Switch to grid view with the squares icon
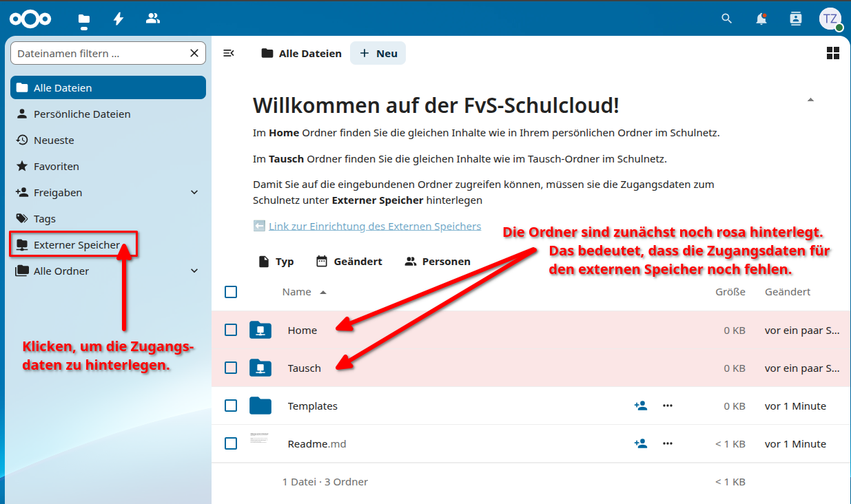The width and height of the screenshot is (851, 504). tap(833, 52)
